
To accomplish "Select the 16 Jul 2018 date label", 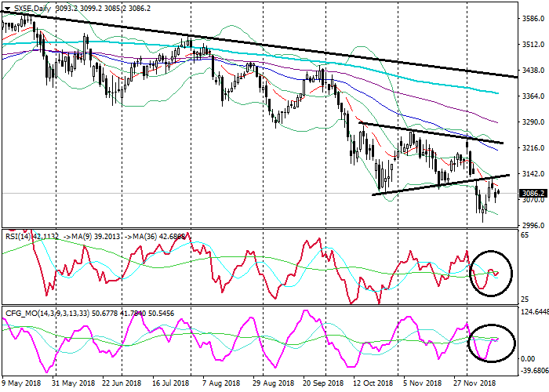I will click(171, 383).
